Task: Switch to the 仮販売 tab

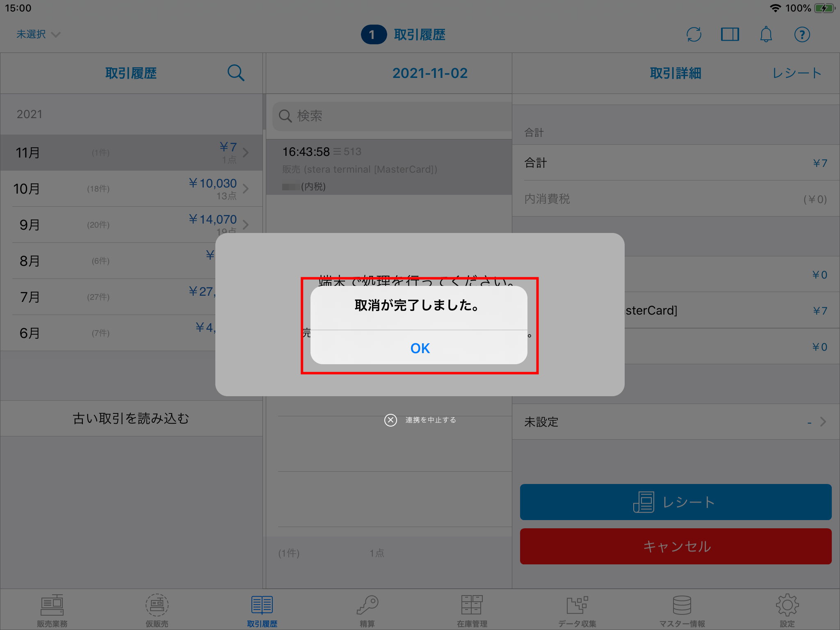Action: [157, 610]
